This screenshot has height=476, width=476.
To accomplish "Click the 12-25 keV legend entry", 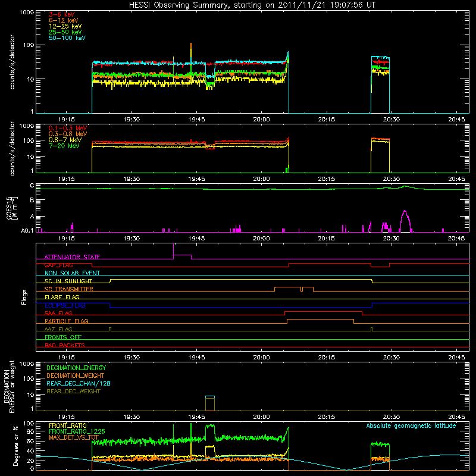I will coord(65,26).
